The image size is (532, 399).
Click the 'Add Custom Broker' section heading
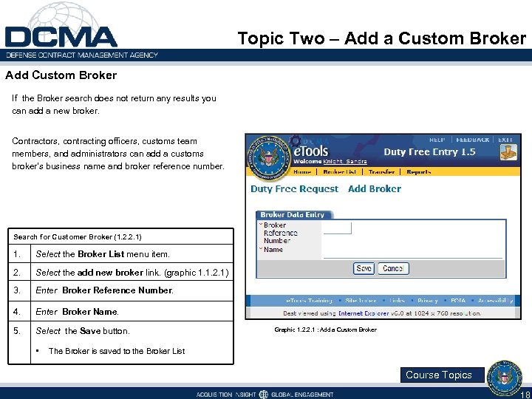tap(61, 75)
